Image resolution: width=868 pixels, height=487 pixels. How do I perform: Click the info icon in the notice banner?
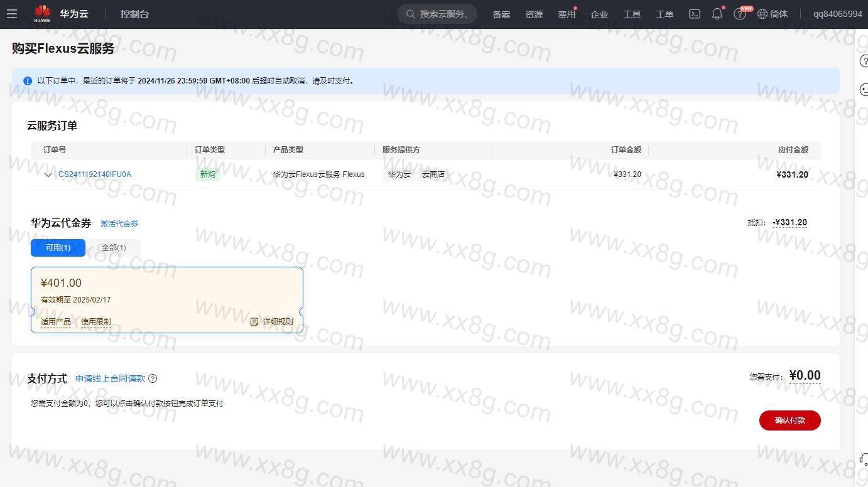click(28, 81)
